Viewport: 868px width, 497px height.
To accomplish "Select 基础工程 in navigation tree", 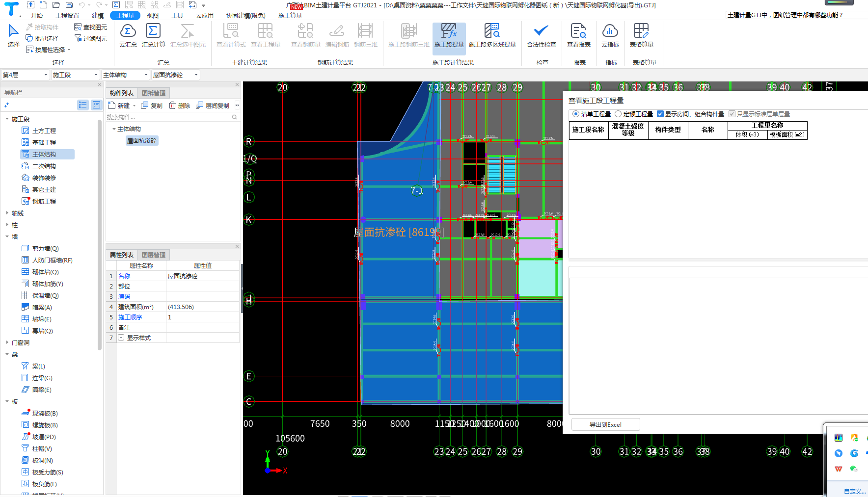I will (x=39, y=142).
